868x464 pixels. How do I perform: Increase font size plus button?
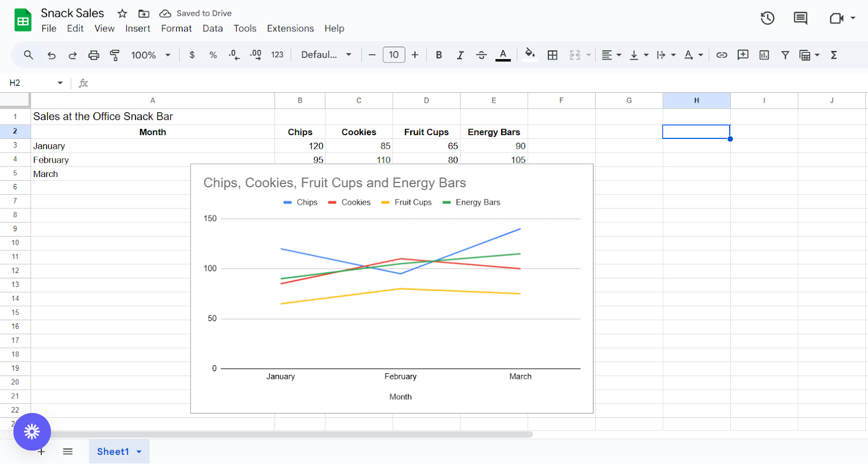(415, 55)
